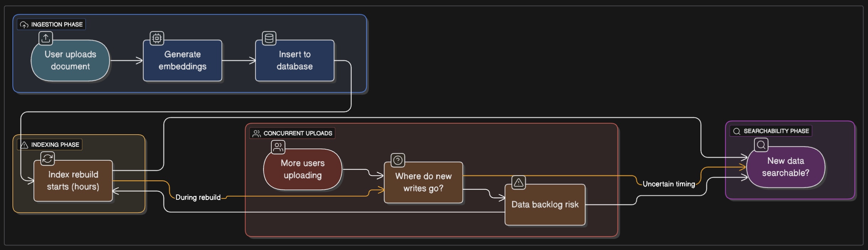Select the 'Insert to database' node
This screenshot has width=868, height=250.
[x=294, y=61]
